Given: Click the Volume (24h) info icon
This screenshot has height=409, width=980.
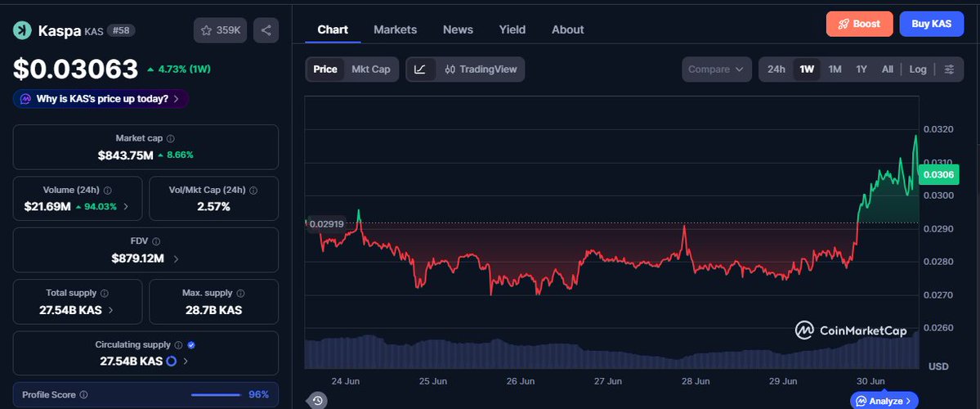Looking at the screenshot, I should click(108, 190).
